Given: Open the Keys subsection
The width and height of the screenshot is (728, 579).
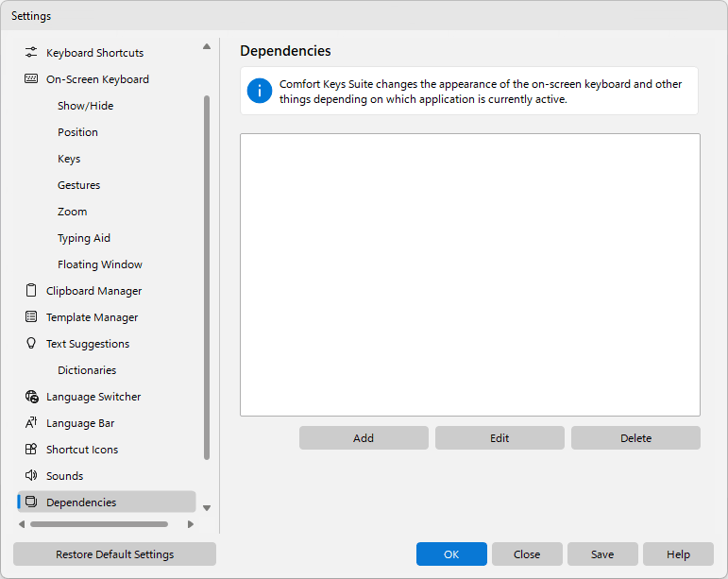Looking at the screenshot, I should tap(69, 159).
